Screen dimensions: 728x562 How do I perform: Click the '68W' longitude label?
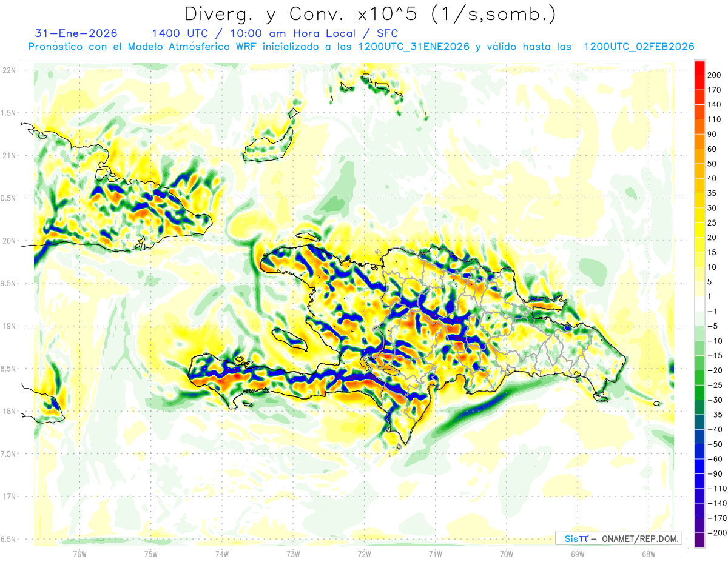[649, 553]
